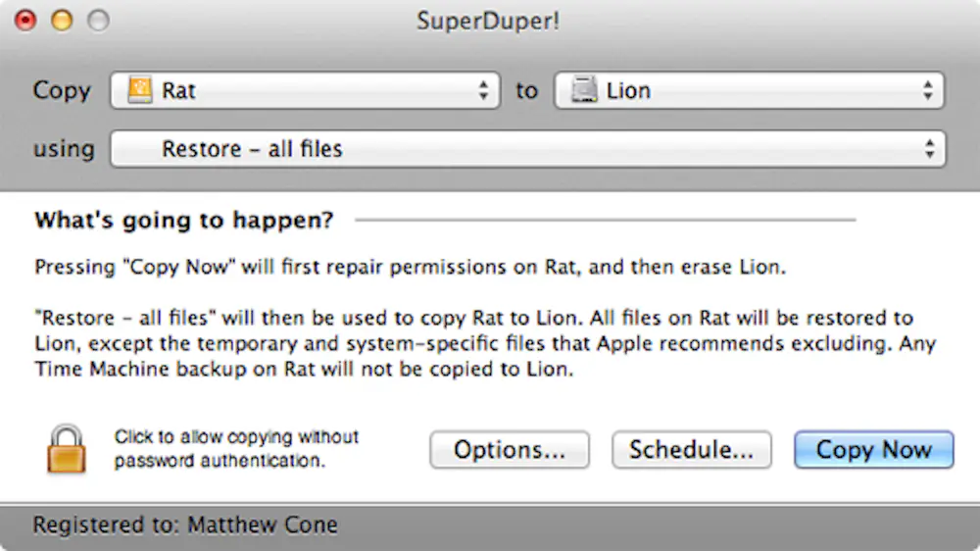Click the up-down arrows beside Rat

click(x=483, y=90)
